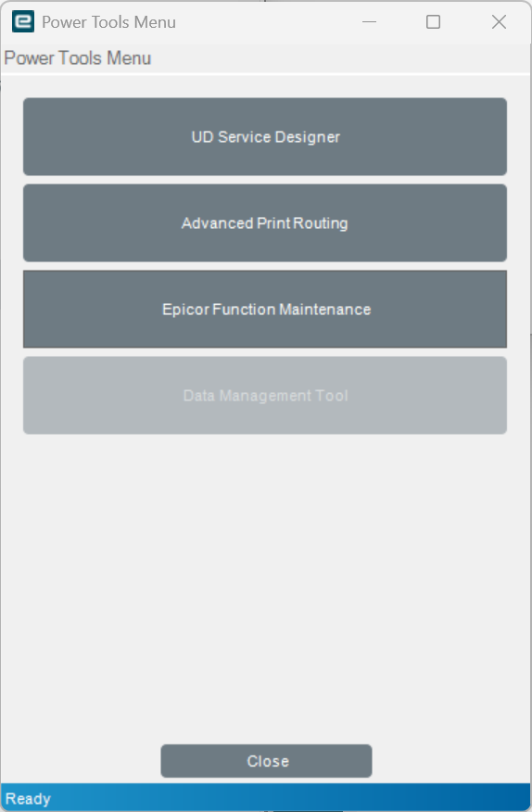Screen dimensions: 532x812
Task: Click the Epicor logo in title bar
Action: (23, 21)
